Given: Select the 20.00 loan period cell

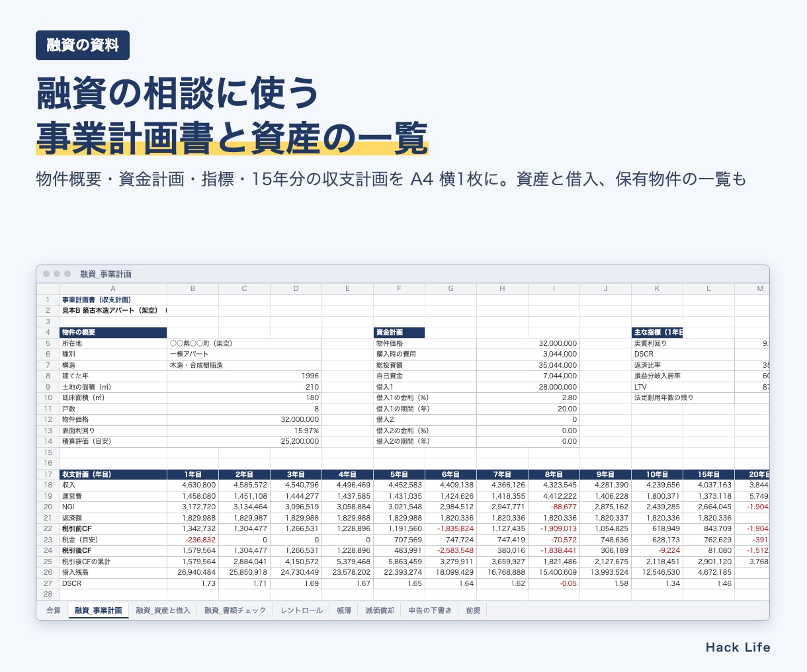Looking at the screenshot, I should (528, 409).
